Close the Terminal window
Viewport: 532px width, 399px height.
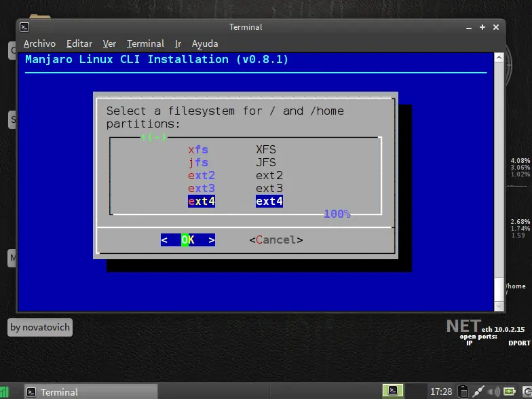[x=495, y=27]
